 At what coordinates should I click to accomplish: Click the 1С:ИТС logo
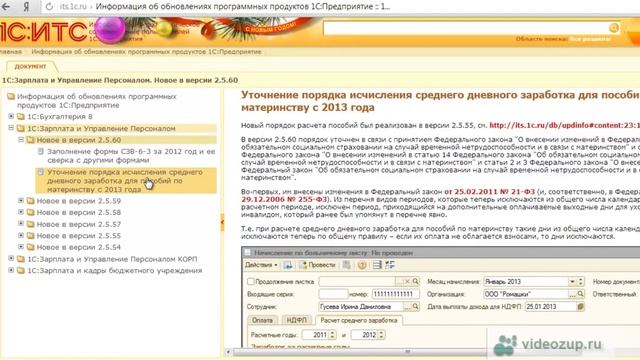pos(44,32)
